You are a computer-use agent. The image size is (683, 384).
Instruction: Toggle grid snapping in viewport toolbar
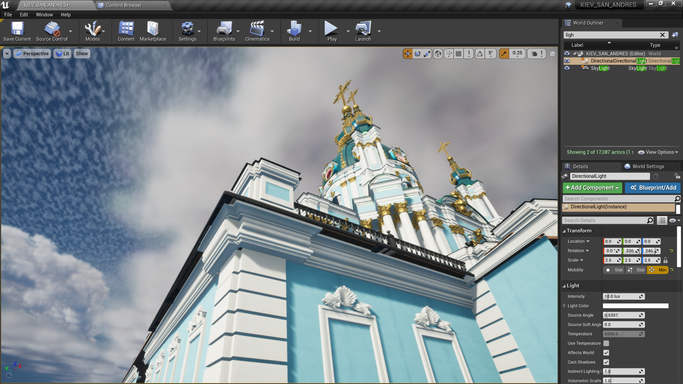[459, 54]
